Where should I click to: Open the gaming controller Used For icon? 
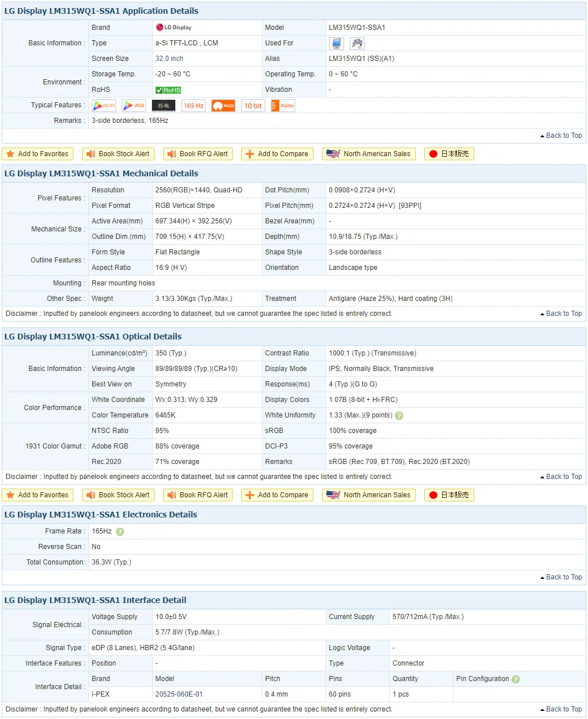(357, 43)
